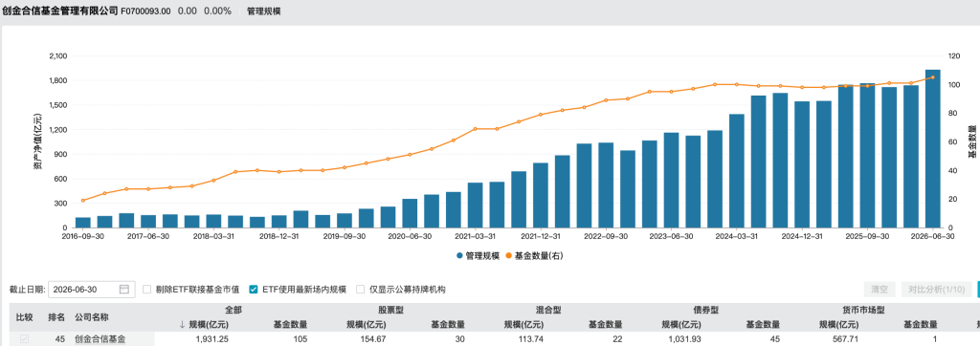Image resolution: width=980 pixels, height=346 pixels.
Task: Click the 混合型 column group header
Action: pos(548,309)
